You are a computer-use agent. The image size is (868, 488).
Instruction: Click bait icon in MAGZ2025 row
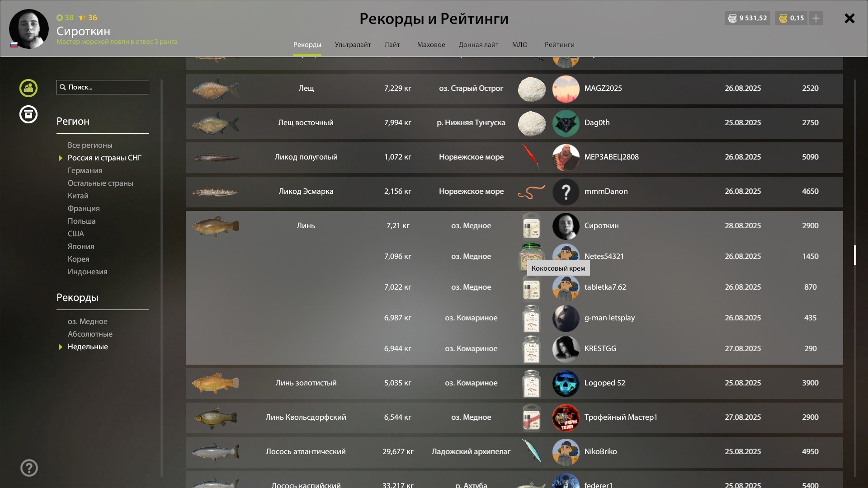click(x=532, y=89)
